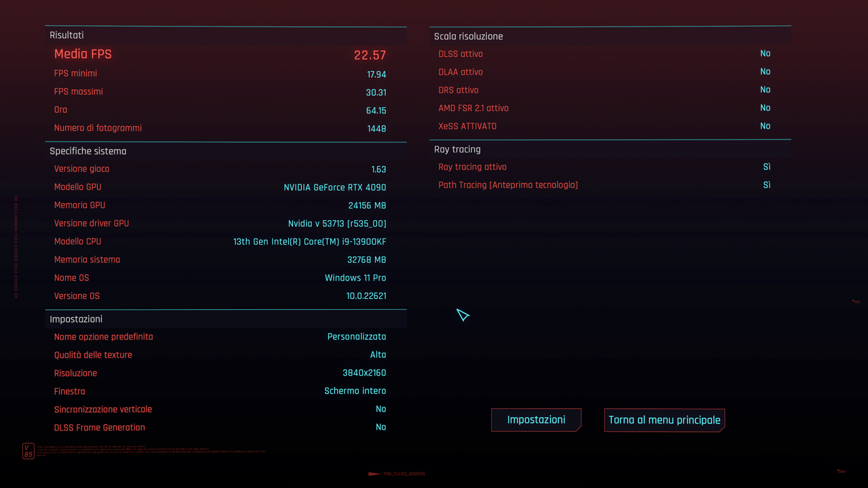
Task: Click the DLSS Frame Generation label
Action: point(100,428)
